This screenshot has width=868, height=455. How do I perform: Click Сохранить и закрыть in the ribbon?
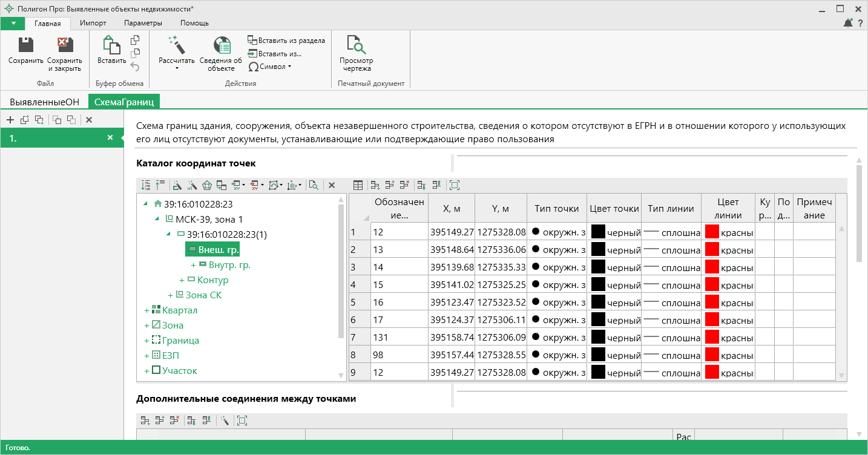click(x=64, y=45)
